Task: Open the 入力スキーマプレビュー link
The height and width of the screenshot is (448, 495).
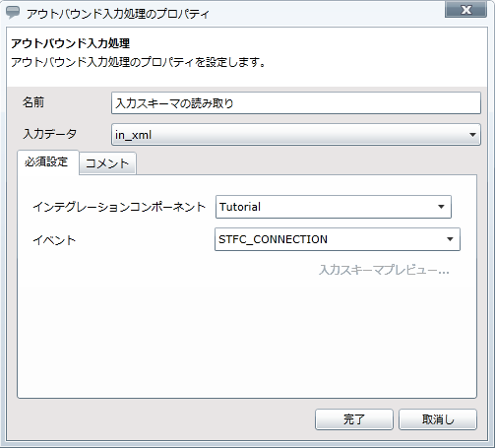Action: click(x=384, y=270)
